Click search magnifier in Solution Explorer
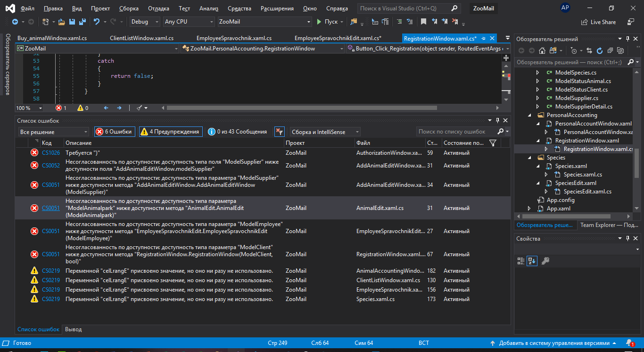The image size is (644, 352). [631, 62]
